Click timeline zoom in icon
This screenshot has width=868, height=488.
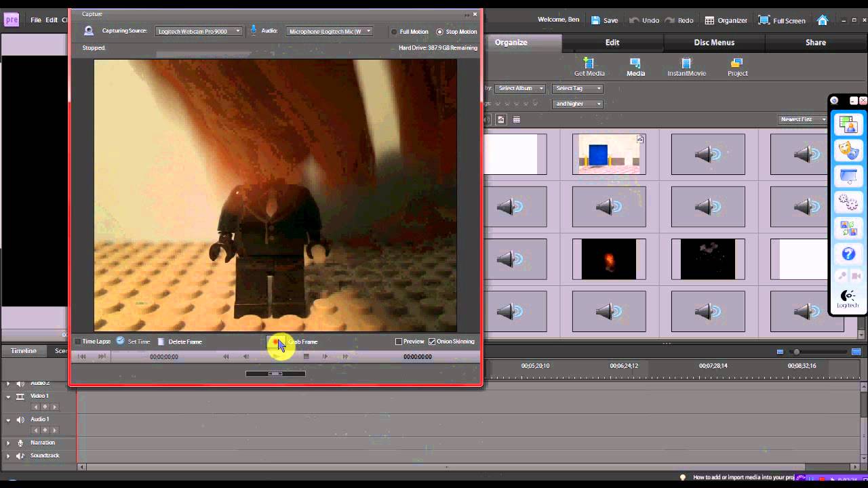pyautogui.click(x=856, y=352)
